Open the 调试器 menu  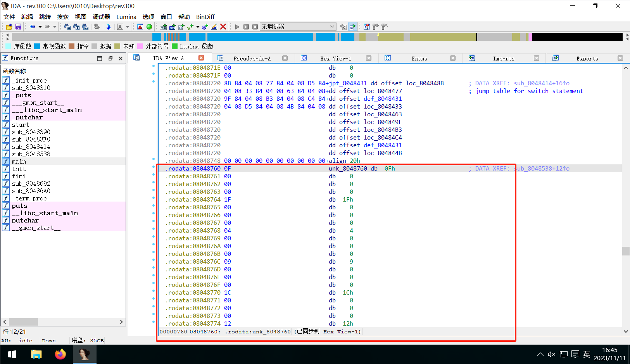pos(101,17)
